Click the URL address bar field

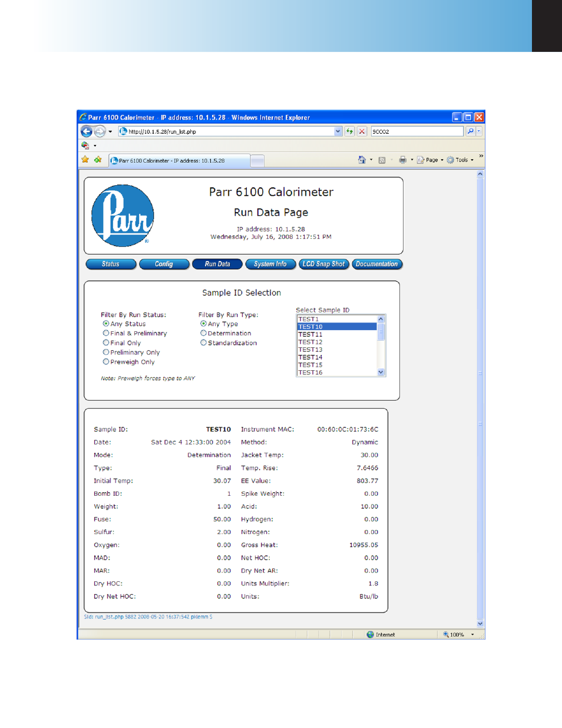point(230,131)
